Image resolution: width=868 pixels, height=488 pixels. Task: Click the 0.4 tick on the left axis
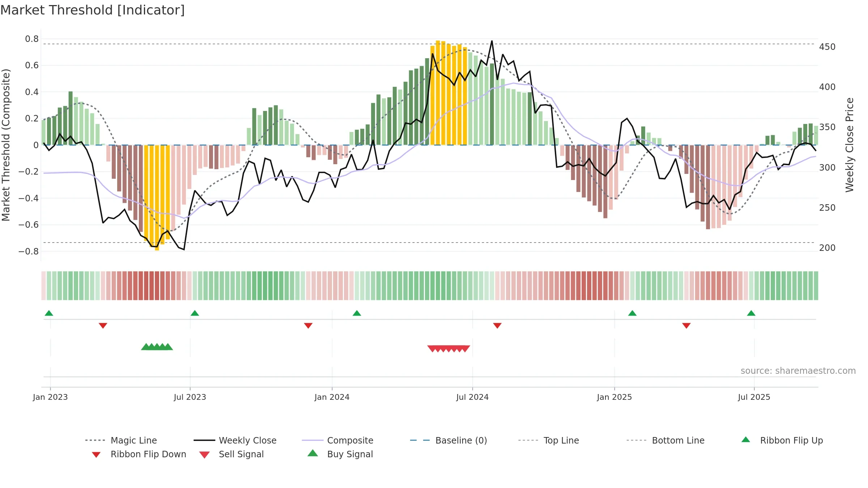click(32, 92)
